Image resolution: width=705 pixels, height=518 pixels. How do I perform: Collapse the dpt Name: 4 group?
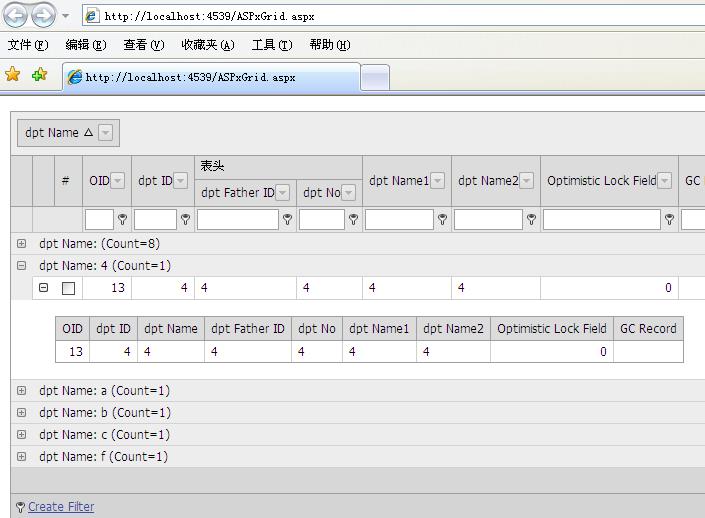pos(21,266)
